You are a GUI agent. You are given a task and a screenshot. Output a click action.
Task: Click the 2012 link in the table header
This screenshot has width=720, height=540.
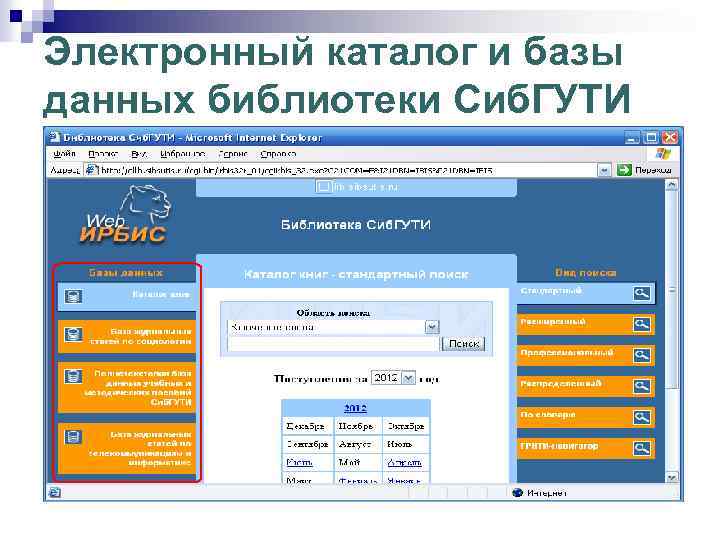(x=355, y=409)
